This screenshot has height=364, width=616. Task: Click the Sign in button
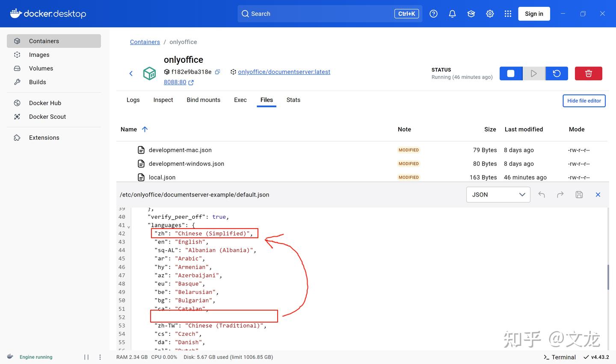tap(534, 14)
